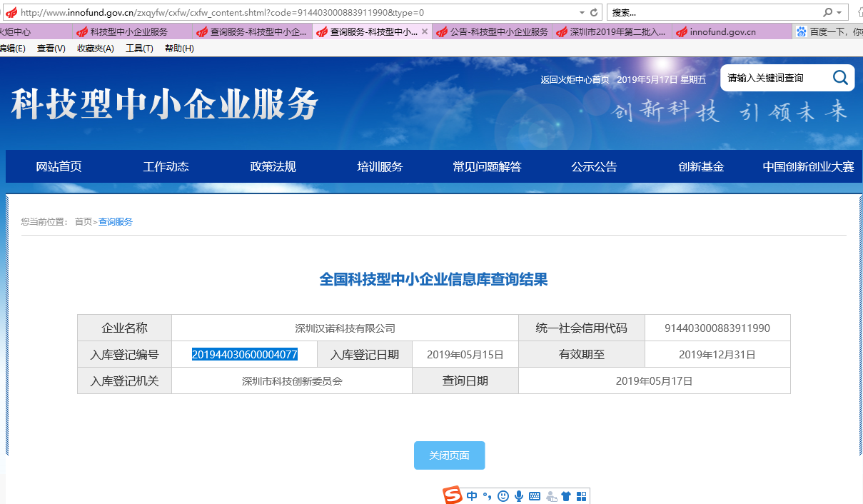863x504 pixels.
Task: Toggle Chinese/English input mode in Sogou bar
Action: [472, 496]
